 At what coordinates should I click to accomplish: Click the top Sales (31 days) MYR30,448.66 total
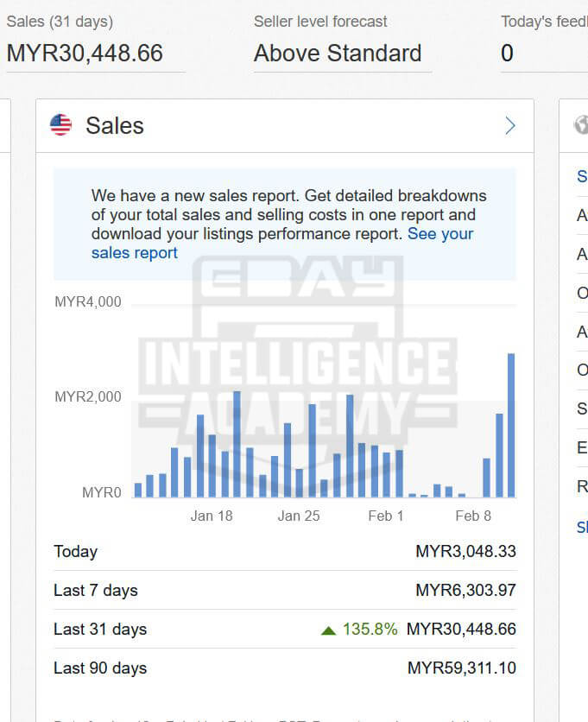[85, 54]
